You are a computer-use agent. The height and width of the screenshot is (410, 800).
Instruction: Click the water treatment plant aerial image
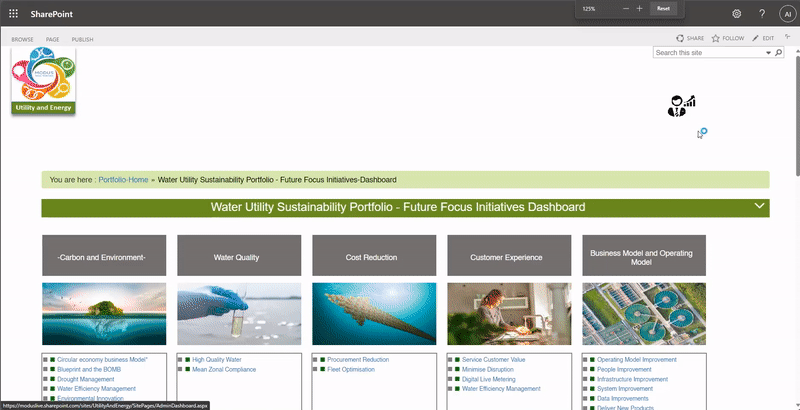(644, 314)
